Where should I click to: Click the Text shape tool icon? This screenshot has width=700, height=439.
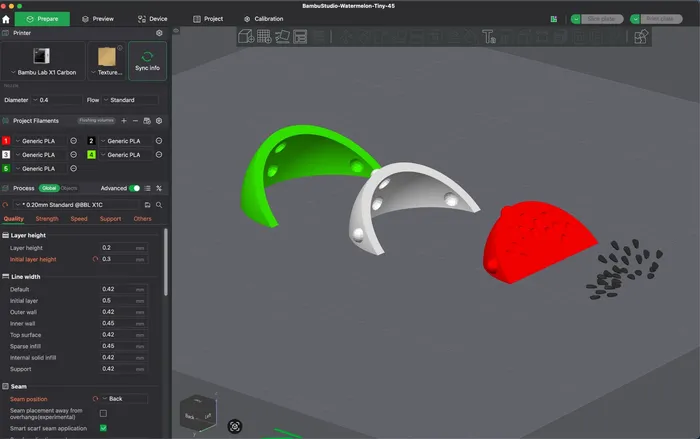[489, 37]
